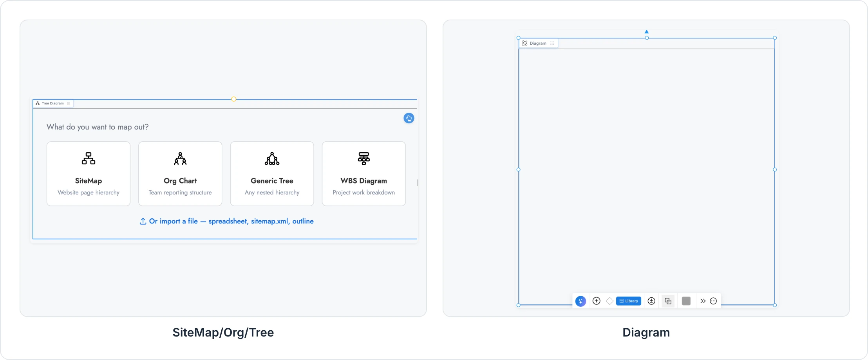Screen dimensions: 868x360
Task: Click the download circle icon
Action: click(x=651, y=301)
